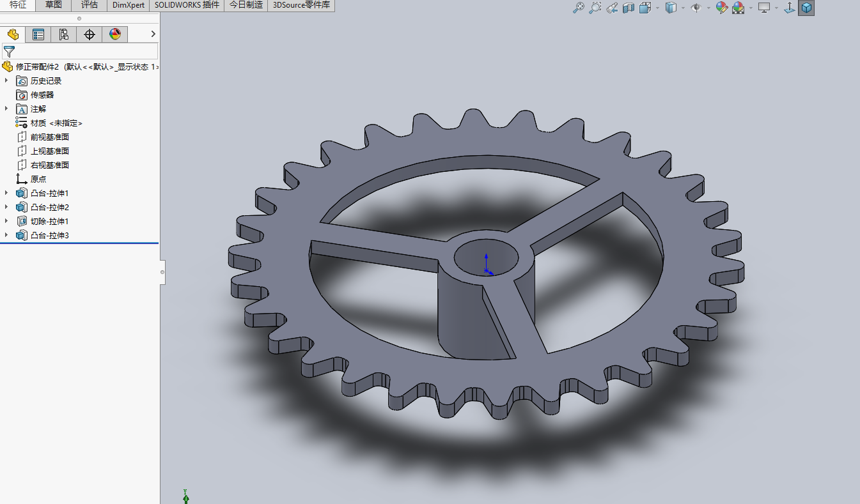Click the 原点 origin axis icon
The width and height of the screenshot is (860, 504).
(x=22, y=179)
